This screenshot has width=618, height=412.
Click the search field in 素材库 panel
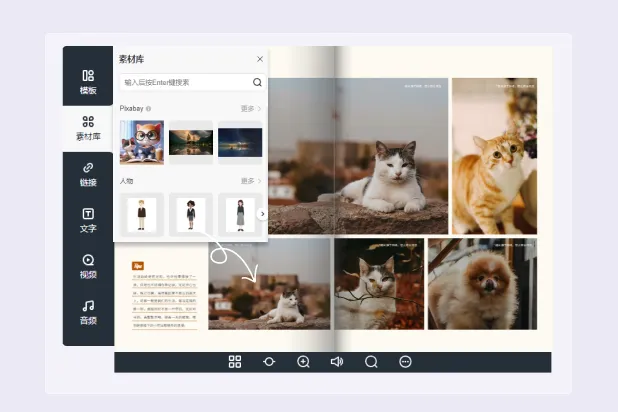tap(192, 82)
